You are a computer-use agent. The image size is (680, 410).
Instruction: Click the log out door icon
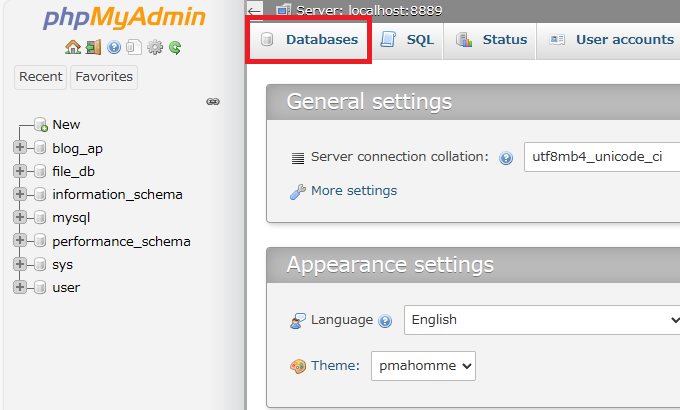tap(93, 47)
